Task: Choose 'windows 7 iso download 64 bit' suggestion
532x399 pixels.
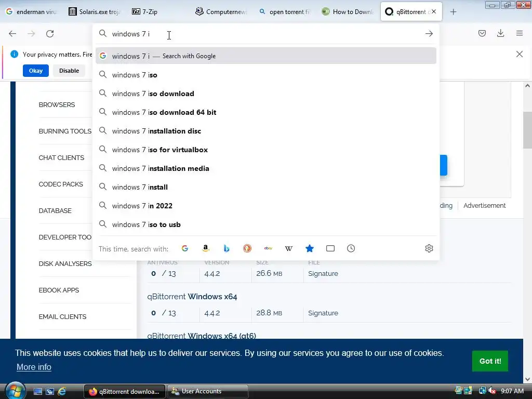Action: tap(265, 112)
